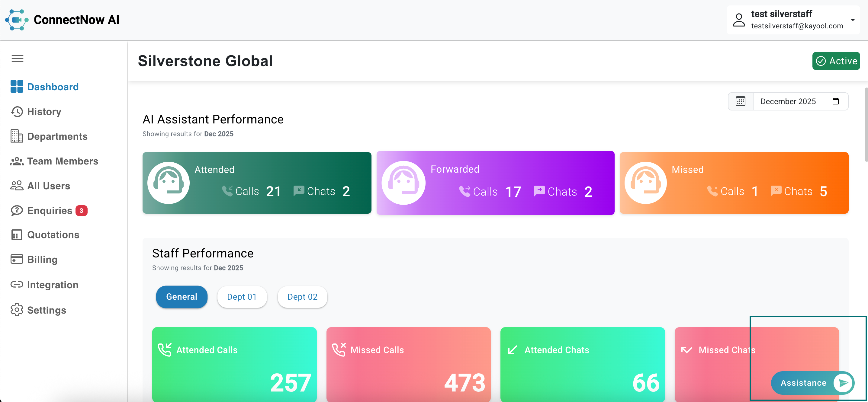868x402 pixels.
Task: Open Settings via the gear icon
Action: coord(17,310)
